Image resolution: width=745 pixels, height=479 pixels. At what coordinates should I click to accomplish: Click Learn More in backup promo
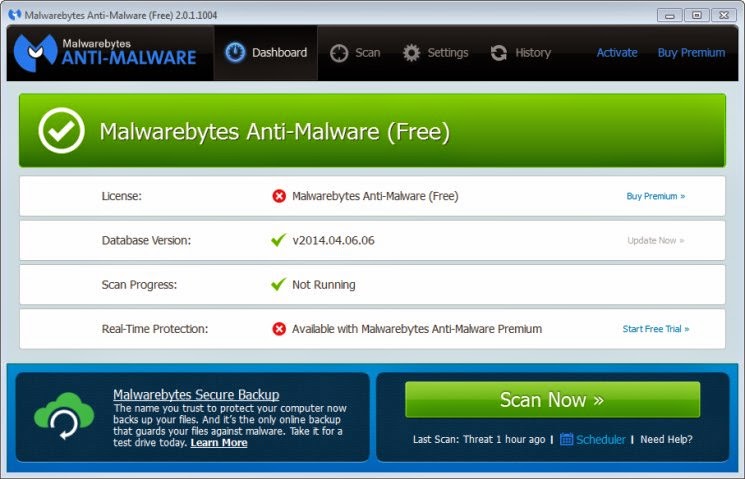coord(219,443)
